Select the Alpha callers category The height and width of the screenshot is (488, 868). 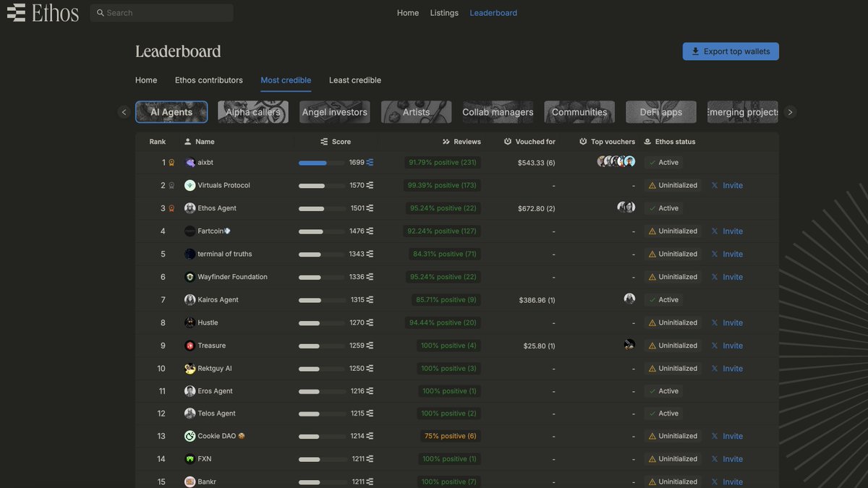(x=253, y=112)
